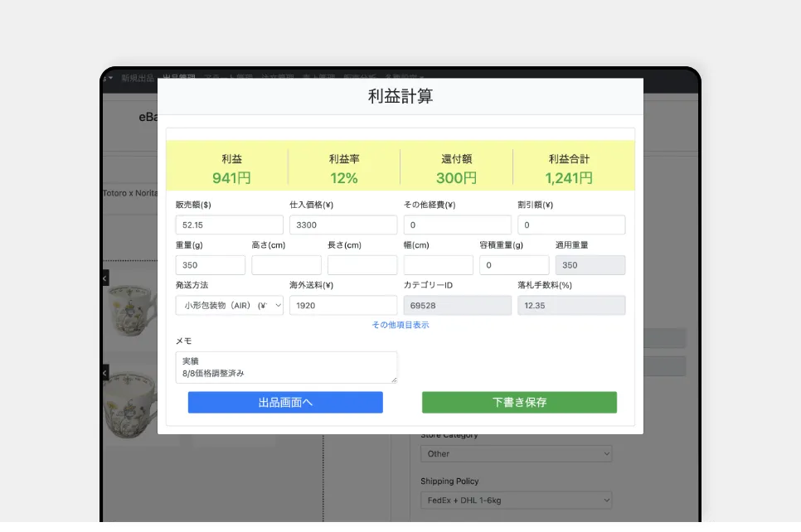Viewport: 801px width, 532px height.
Task: Expand the Shipping Policy dropdown
Action: [515, 501]
